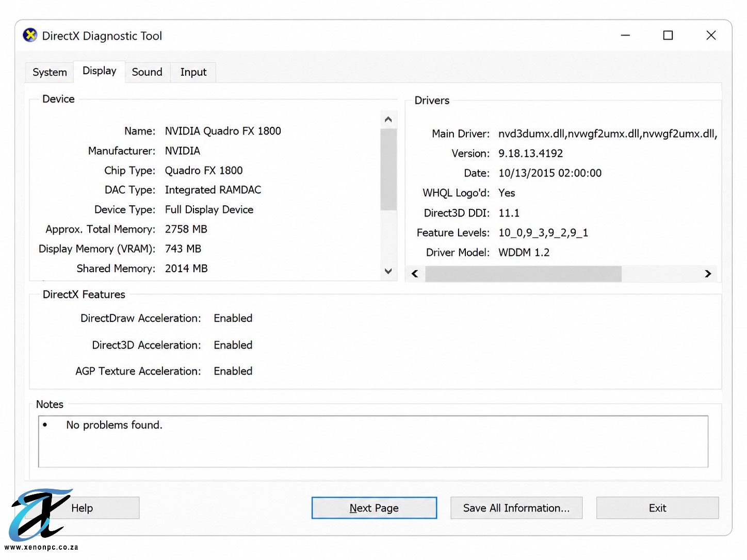Click Chip Type value 'Quadro FX 1800'
747x560 pixels.
coord(204,170)
